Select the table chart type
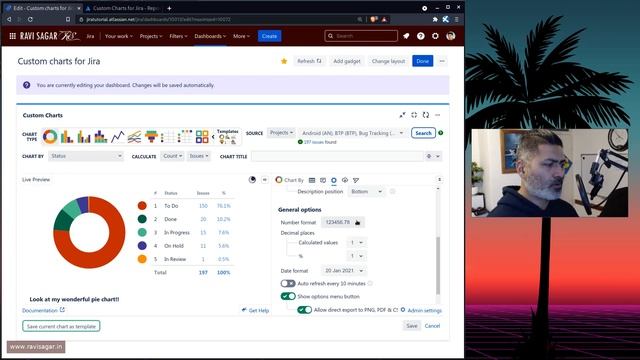Screen dimensions: 640x360 pos(168,137)
